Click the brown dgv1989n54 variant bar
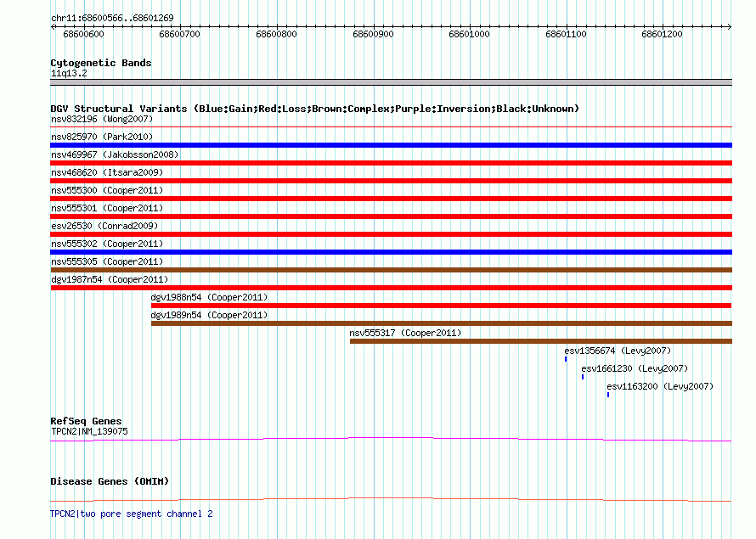The width and height of the screenshot is (756, 539). click(442, 323)
